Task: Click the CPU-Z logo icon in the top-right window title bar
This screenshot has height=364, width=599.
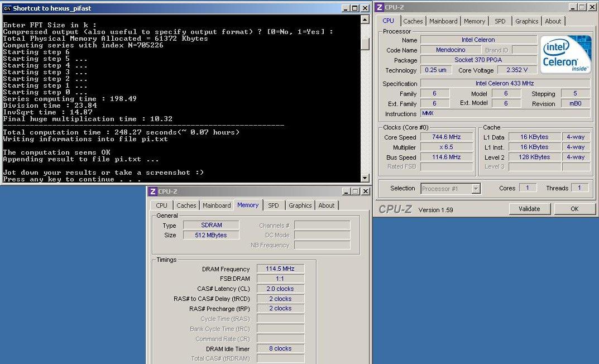Action: click(x=380, y=7)
